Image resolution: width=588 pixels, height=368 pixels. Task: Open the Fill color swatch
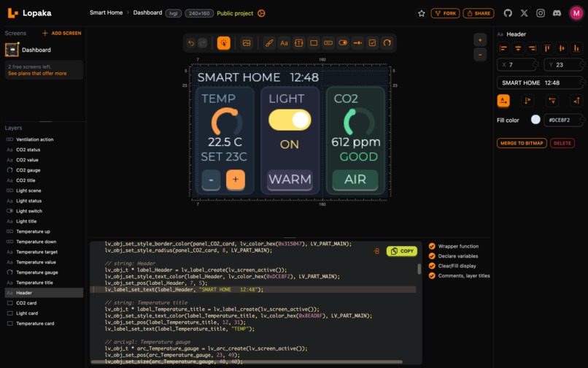tap(535, 120)
